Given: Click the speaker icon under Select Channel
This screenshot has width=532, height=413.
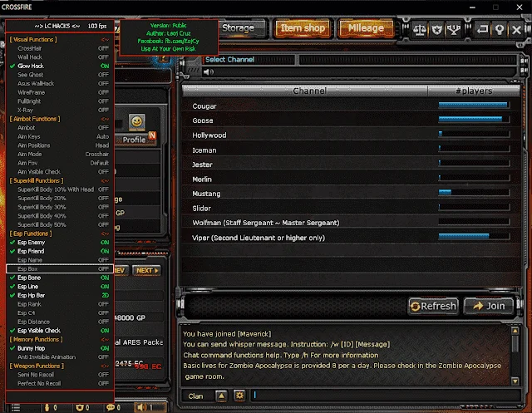Looking at the screenshot, I should point(209,72).
